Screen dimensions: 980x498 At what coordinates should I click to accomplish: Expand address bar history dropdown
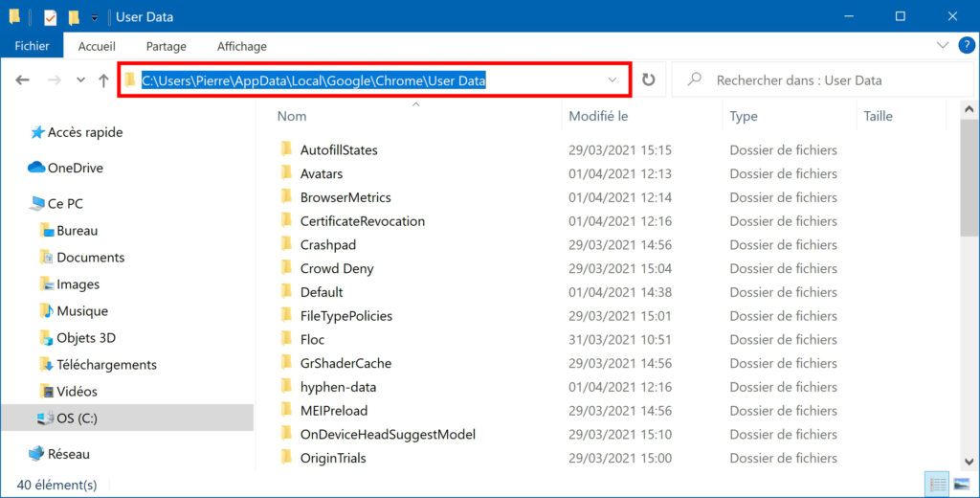612,80
